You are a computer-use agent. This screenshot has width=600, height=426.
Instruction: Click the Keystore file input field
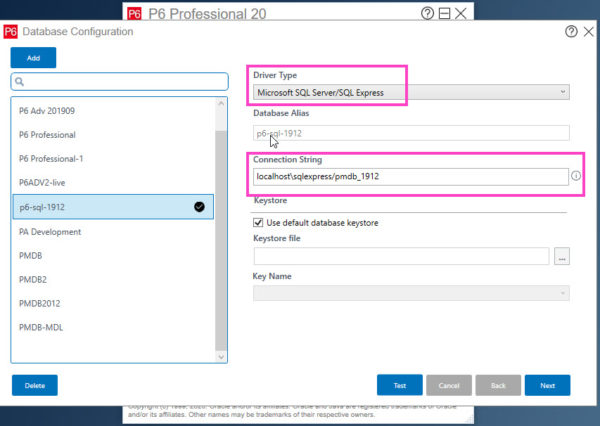(401, 256)
